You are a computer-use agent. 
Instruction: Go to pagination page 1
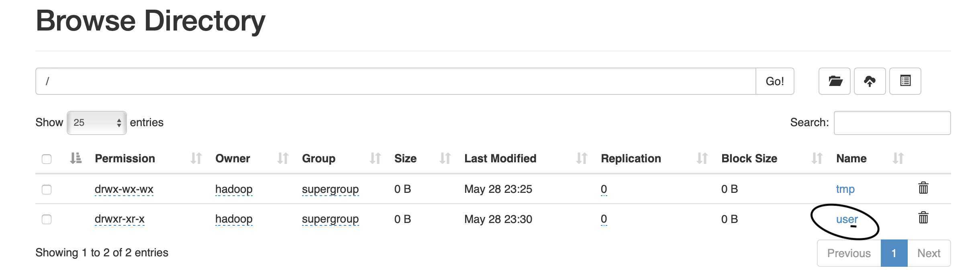tap(894, 253)
